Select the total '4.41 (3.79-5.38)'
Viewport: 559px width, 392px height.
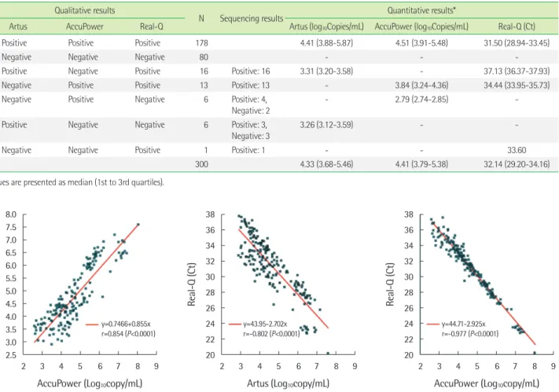point(421,164)
